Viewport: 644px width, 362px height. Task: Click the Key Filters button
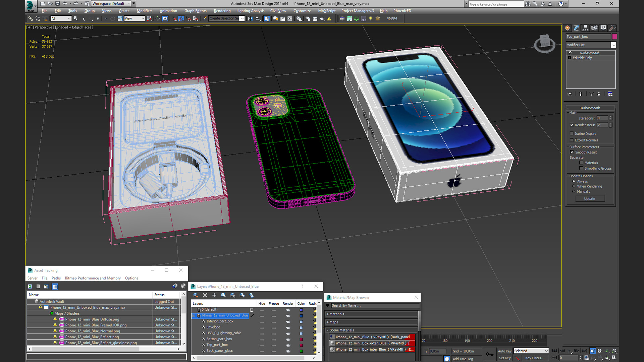tap(535, 358)
